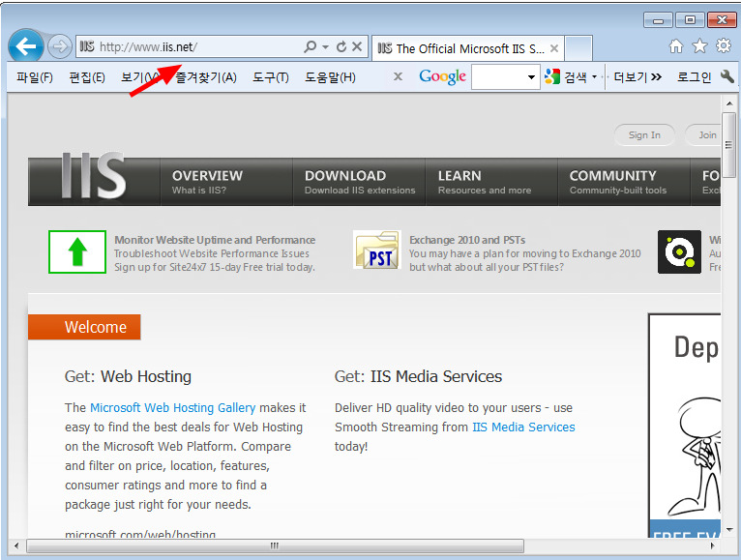Click the Google toolbar wrench settings icon
The width and height of the screenshot is (741, 560).
click(727, 77)
